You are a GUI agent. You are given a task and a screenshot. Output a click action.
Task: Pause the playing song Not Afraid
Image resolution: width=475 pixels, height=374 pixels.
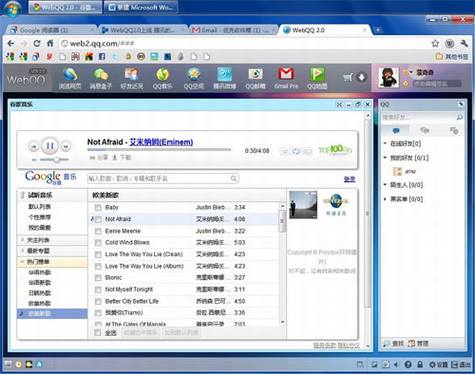pos(50,146)
